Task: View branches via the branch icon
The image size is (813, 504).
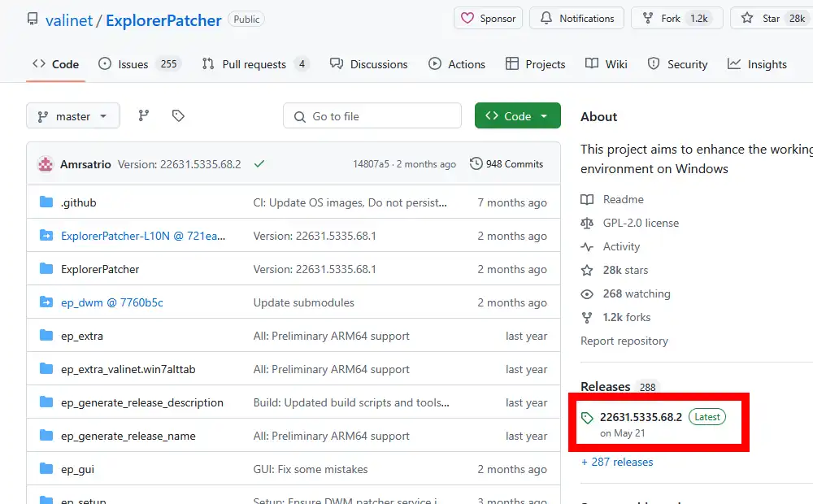Action: click(x=144, y=115)
